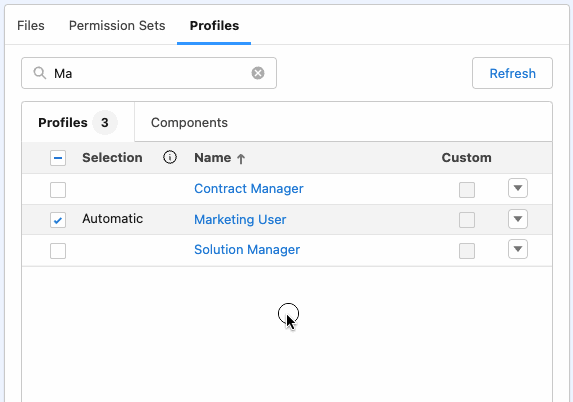Open the Contract Manager row action dropdown
The height and width of the screenshot is (402, 573).
(518, 188)
